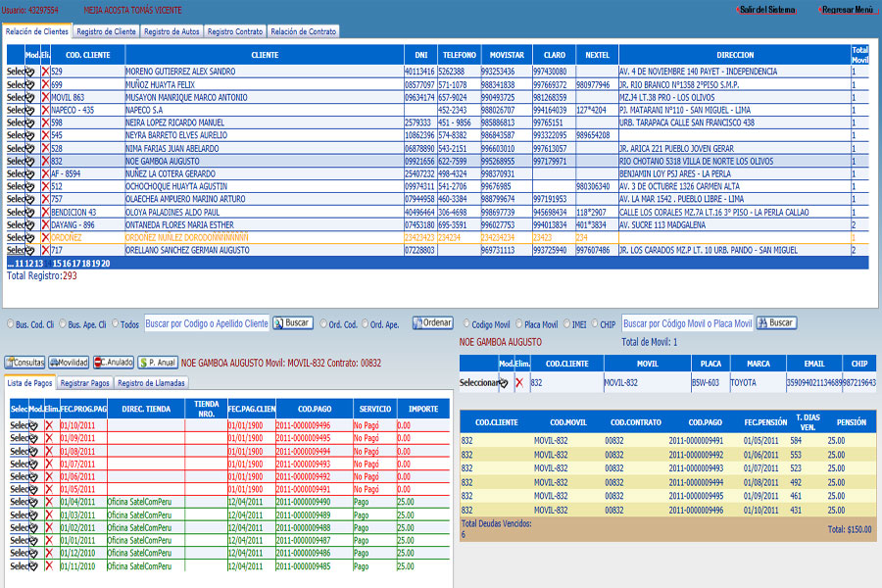Image resolution: width=882 pixels, height=588 pixels.
Task: Switch to the Registro de Autos tab
Action: coord(171,31)
